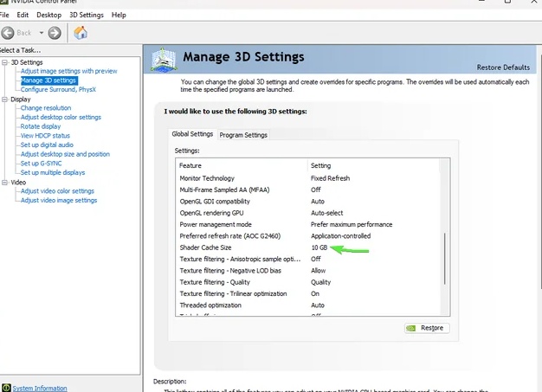542x392 pixels.
Task: Change the Auto-select setting value
Action: (327, 213)
